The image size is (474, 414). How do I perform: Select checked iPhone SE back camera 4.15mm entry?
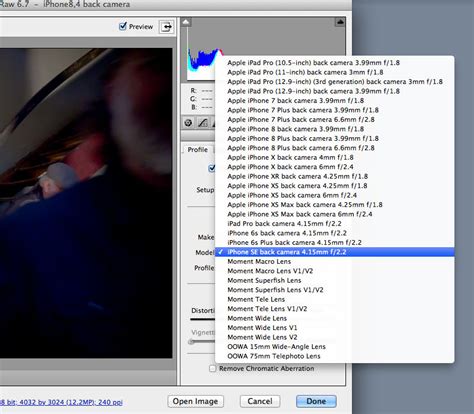point(335,252)
